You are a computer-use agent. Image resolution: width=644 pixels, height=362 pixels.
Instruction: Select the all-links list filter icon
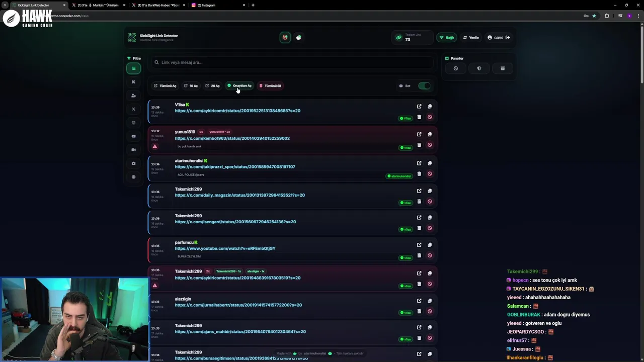[x=133, y=68]
